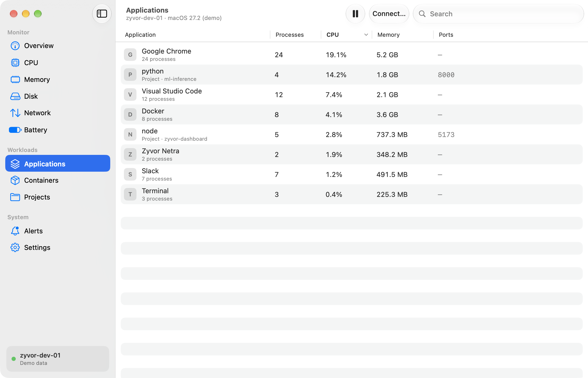Viewport: 588px width, 378px height.
Task: Open the Applications workload item
Action: pyautogui.click(x=58, y=164)
